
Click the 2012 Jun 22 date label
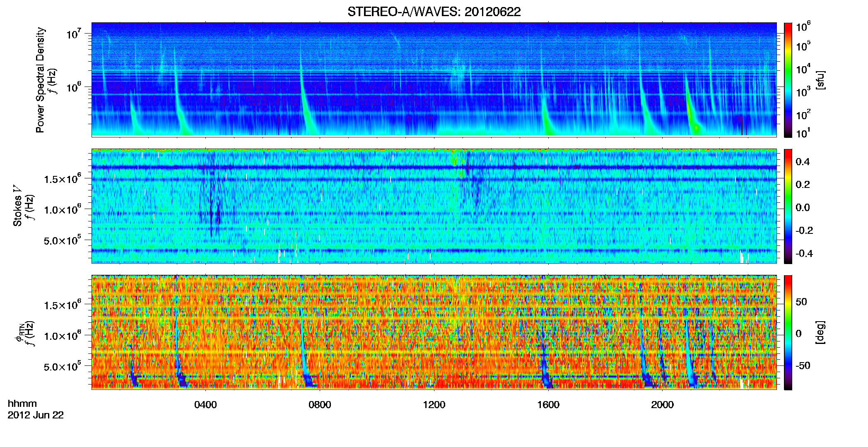point(36,415)
